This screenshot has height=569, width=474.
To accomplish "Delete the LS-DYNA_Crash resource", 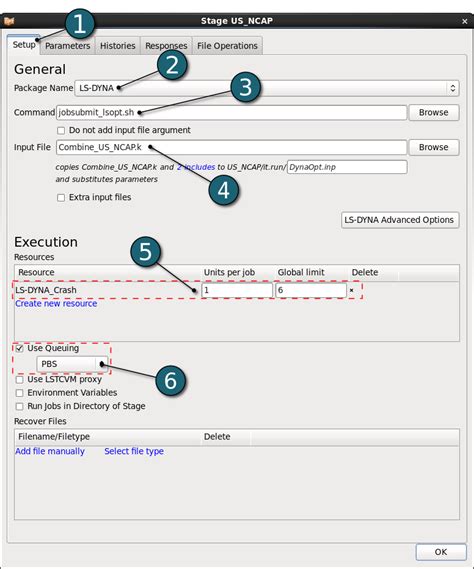I will (x=352, y=290).
